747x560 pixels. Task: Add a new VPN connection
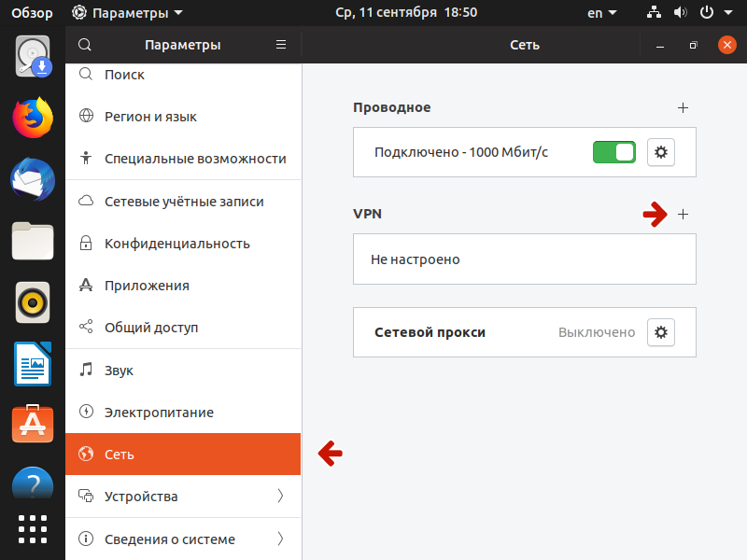683,214
